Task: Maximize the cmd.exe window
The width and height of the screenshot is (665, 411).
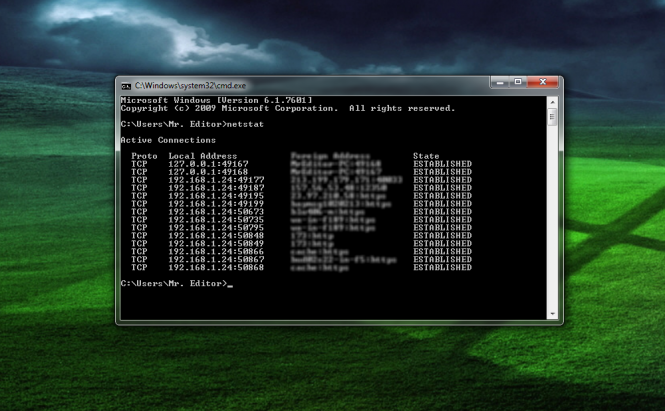Action: pyautogui.click(x=518, y=82)
